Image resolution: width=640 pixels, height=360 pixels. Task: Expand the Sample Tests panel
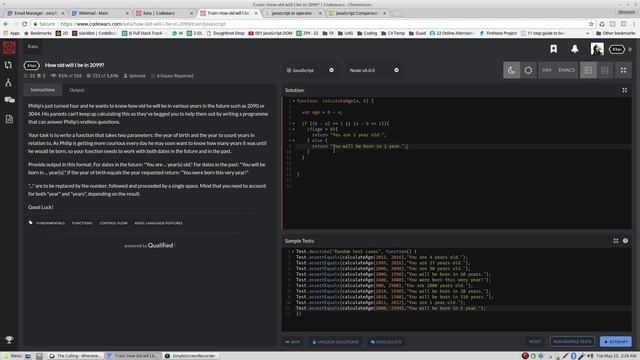(x=616, y=241)
